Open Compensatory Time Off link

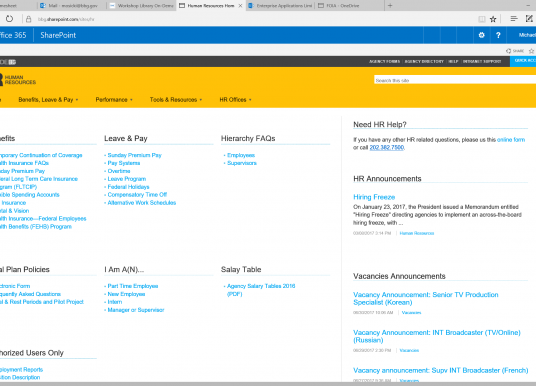(x=137, y=195)
